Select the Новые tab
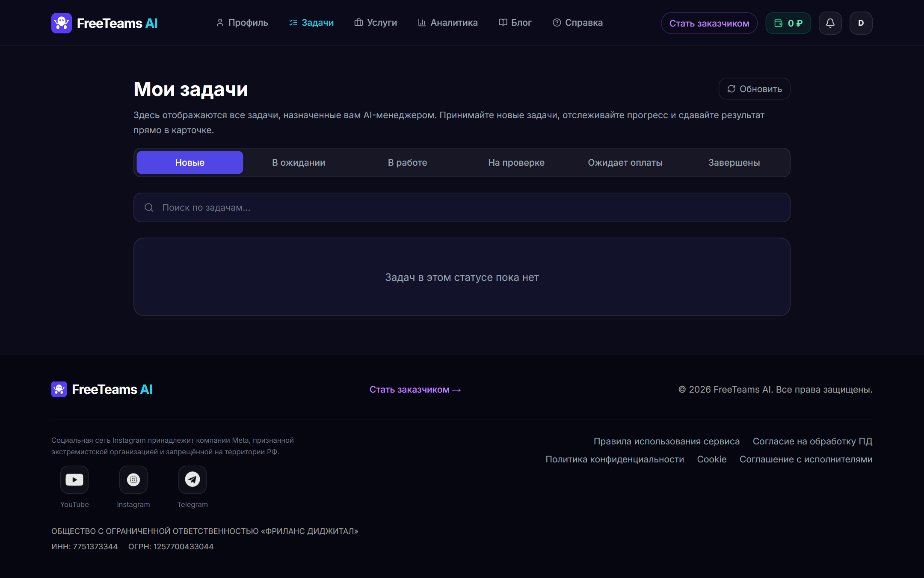Viewport: 924px width, 578px height. tap(190, 163)
